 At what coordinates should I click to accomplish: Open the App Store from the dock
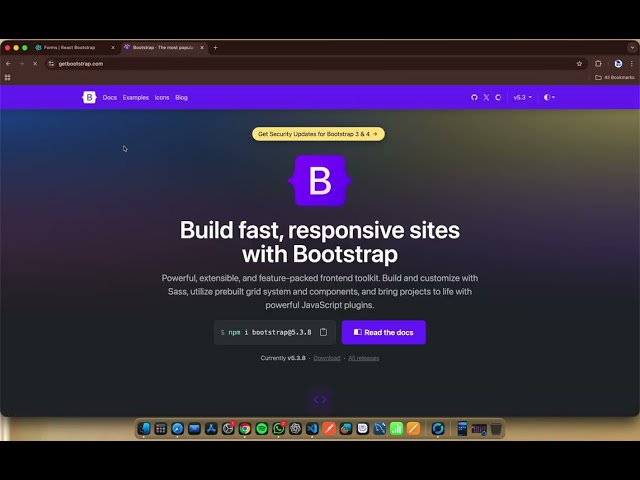click(211, 429)
